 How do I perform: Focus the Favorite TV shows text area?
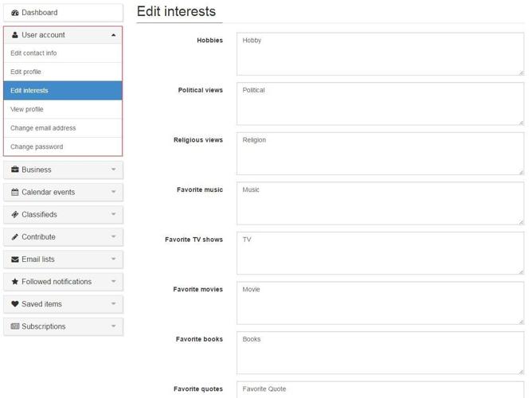[381, 253]
